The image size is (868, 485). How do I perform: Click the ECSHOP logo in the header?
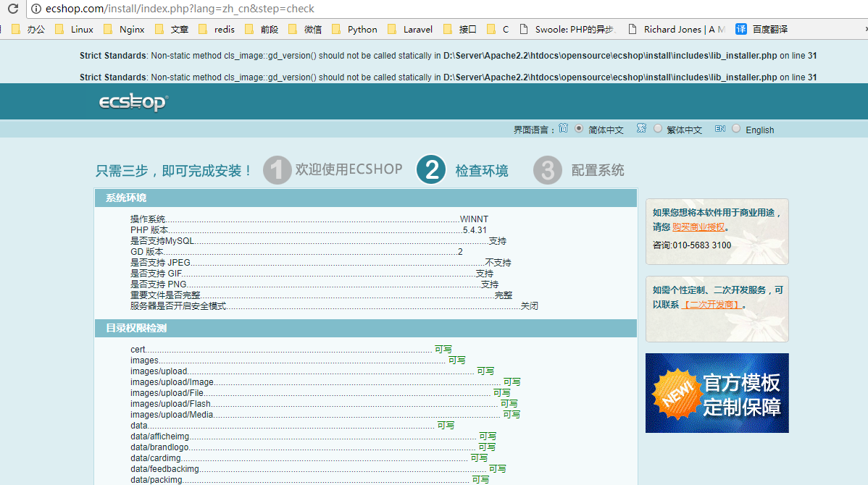pyautogui.click(x=133, y=102)
